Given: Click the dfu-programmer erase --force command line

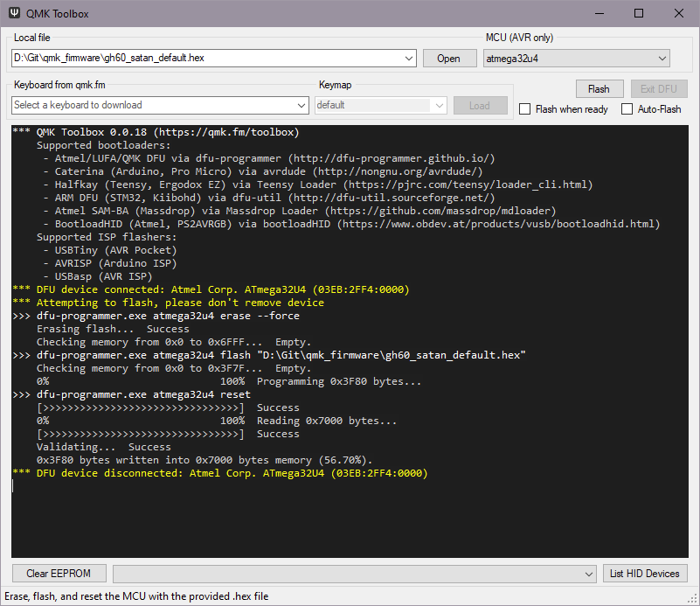Looking at the screenshot, I should pos(156,316).
